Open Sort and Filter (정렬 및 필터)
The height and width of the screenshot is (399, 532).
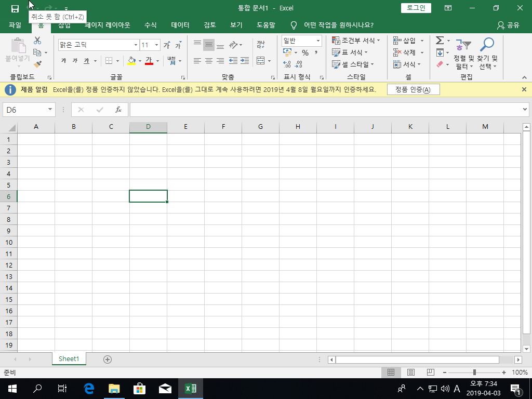[464, 54]
